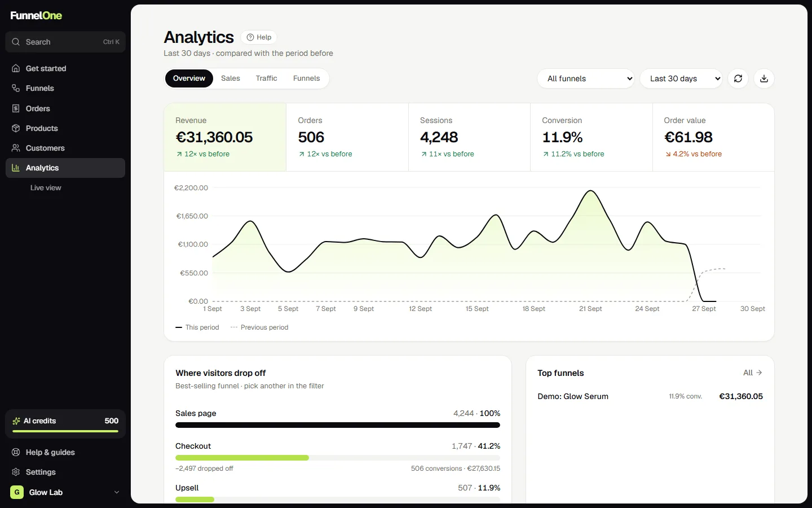
Task: Click the Sales page black progress bar
Action: [338, 425]
